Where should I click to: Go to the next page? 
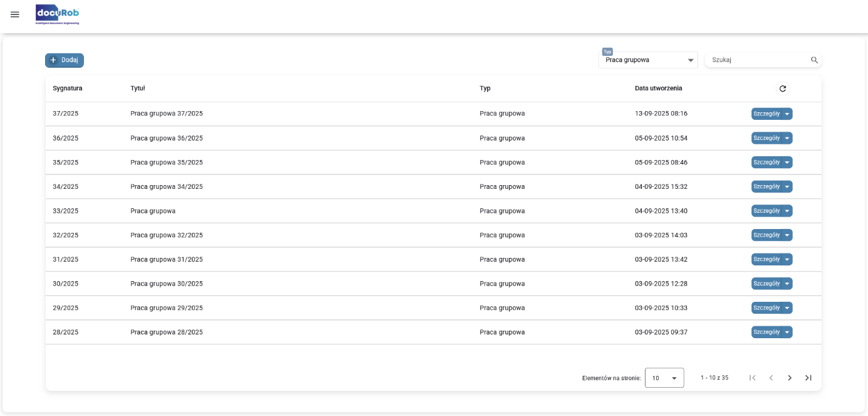click(x=790, y=378)
